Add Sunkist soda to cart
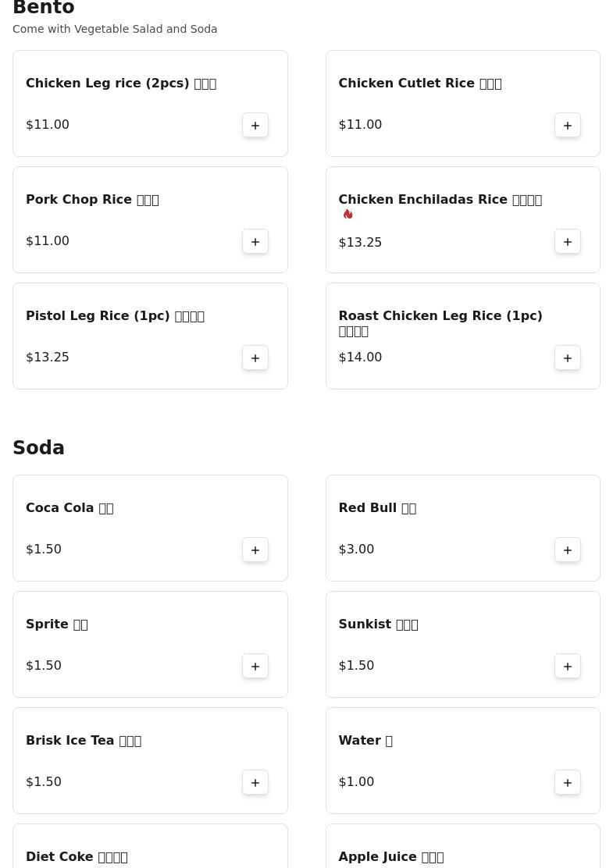 (568, 666)
